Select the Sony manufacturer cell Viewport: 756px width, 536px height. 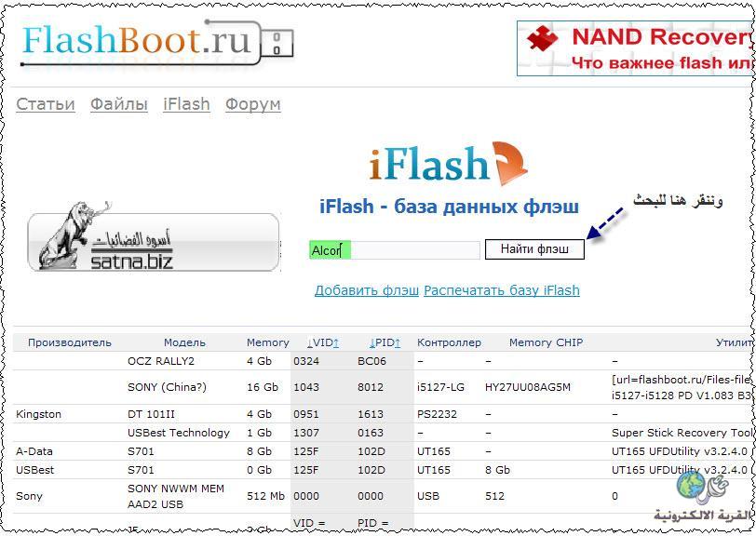pos(29,496)
